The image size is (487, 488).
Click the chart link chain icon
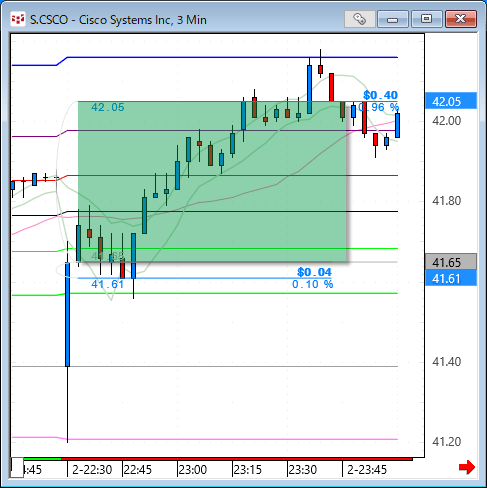360,19
